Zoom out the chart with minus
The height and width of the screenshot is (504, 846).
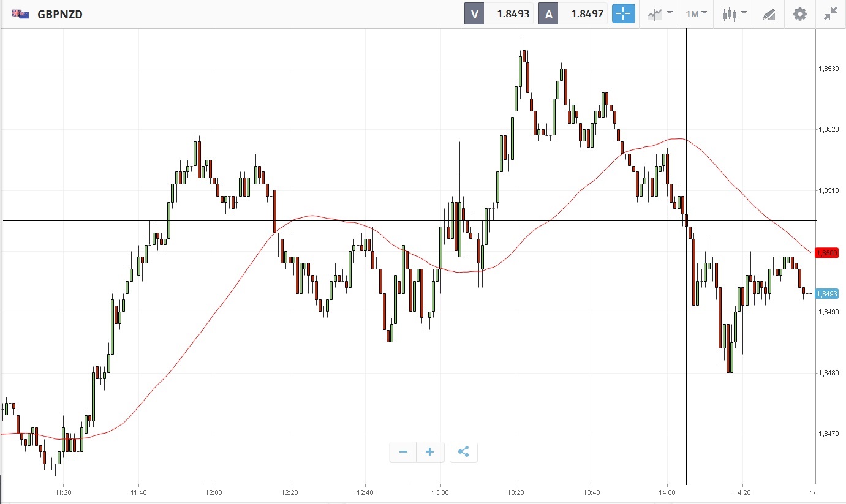coord(403,452)
